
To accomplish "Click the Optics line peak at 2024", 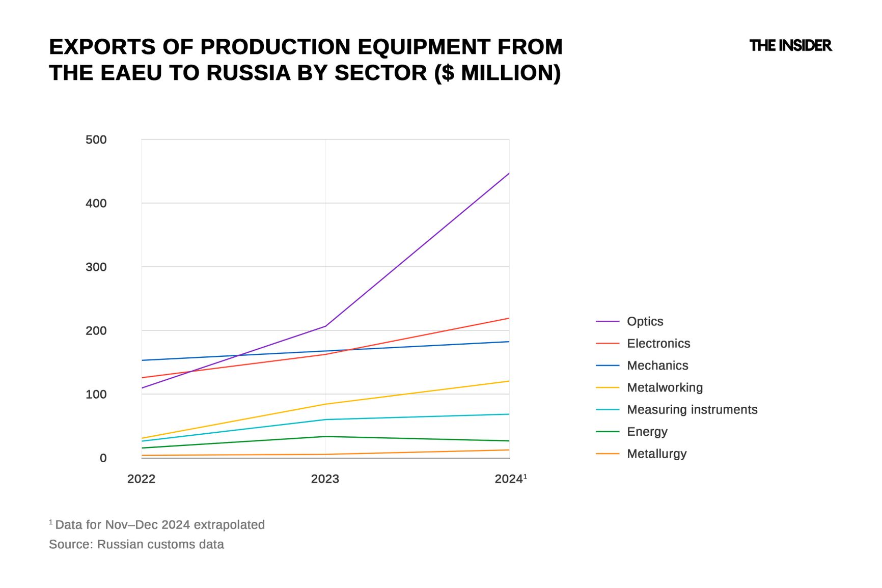I will tap(509, 174).
